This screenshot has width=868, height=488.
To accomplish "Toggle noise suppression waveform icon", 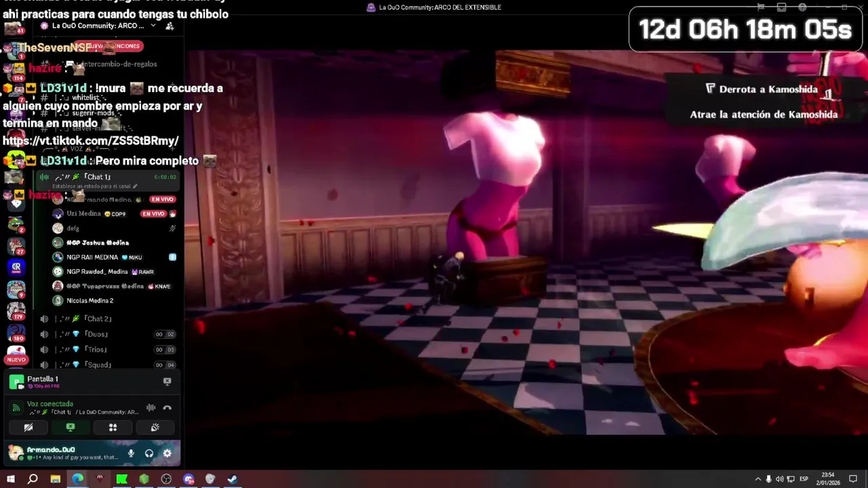I will pos(151,408).
